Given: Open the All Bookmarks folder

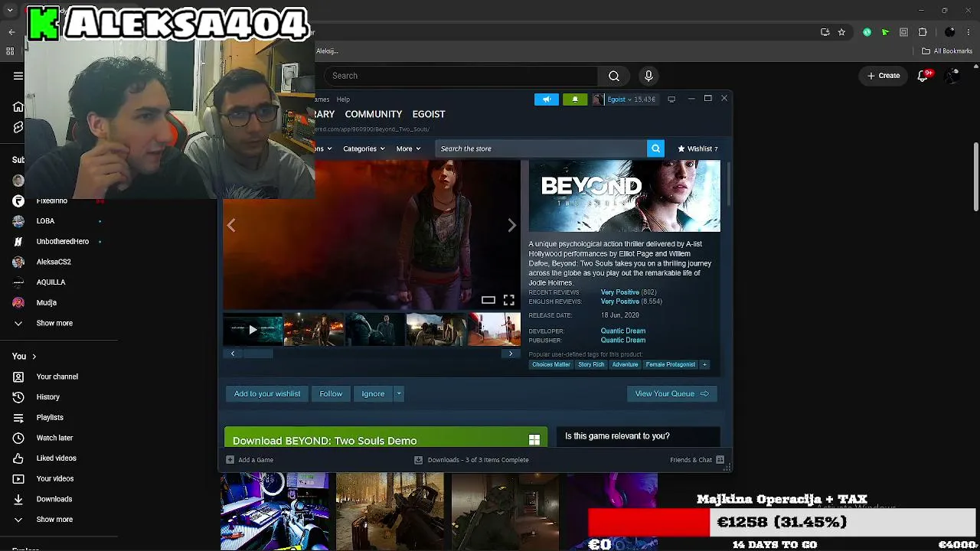Looking at the screenshot, I should click(947, 51).
